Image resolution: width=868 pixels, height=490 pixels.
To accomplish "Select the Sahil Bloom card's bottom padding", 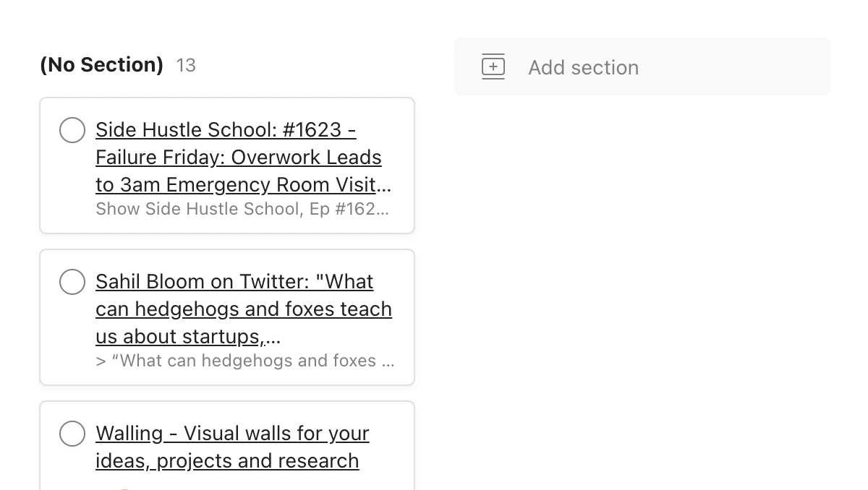I will (x=227, y=378).
